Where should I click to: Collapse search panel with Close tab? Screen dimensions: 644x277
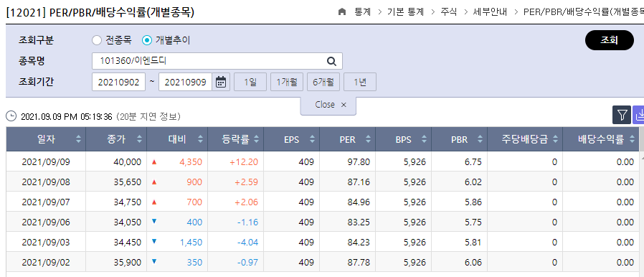click(328, 105)
